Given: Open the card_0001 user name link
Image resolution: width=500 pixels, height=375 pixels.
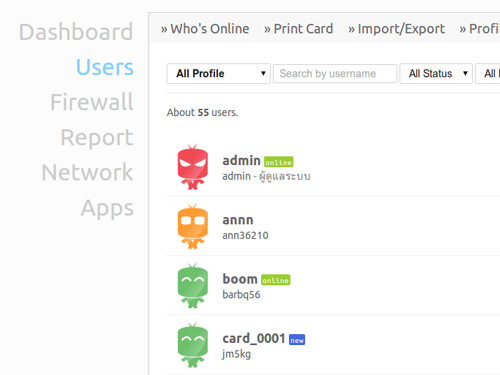Looking at the screenshot, I should [x=254, y=338].
